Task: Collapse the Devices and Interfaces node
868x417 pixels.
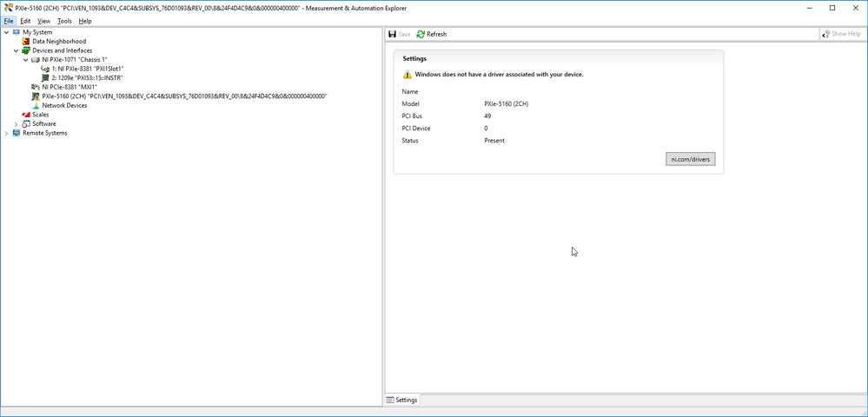Action: tap(16, 50)
